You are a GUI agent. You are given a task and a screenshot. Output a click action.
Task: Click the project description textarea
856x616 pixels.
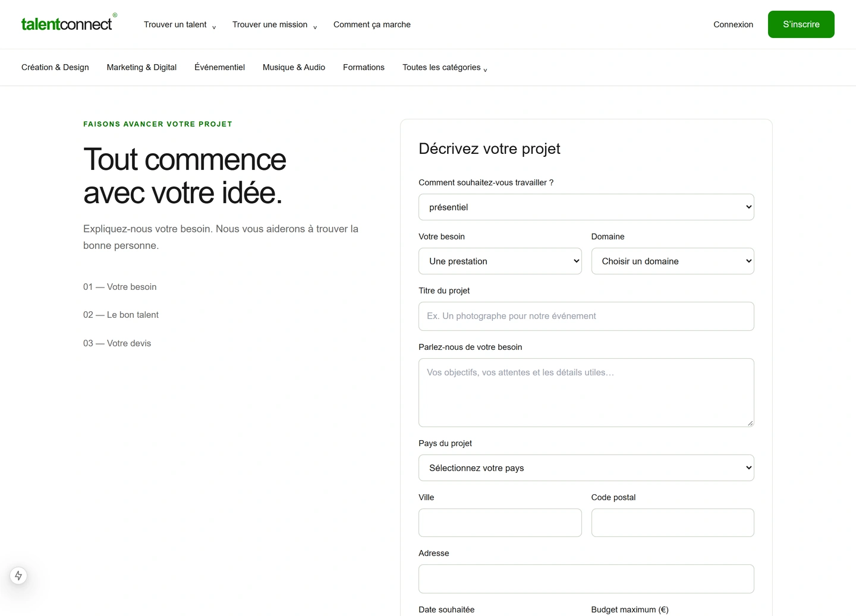pyautogui.click(x=586, y=393)
